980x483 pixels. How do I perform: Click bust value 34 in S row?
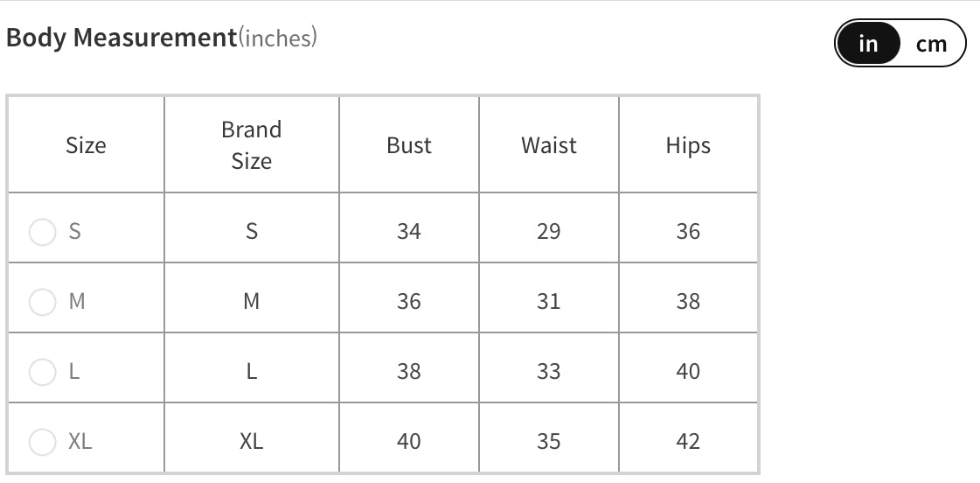point(409,232)
